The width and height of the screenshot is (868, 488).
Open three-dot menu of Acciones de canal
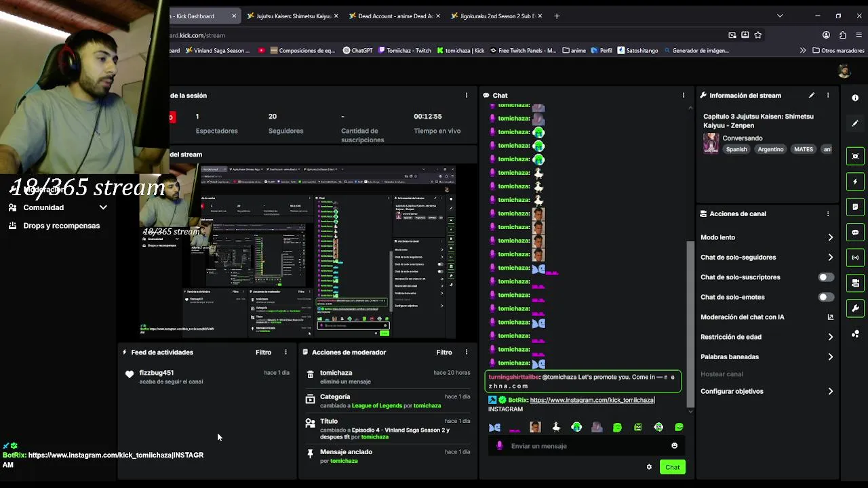[828, 213]
